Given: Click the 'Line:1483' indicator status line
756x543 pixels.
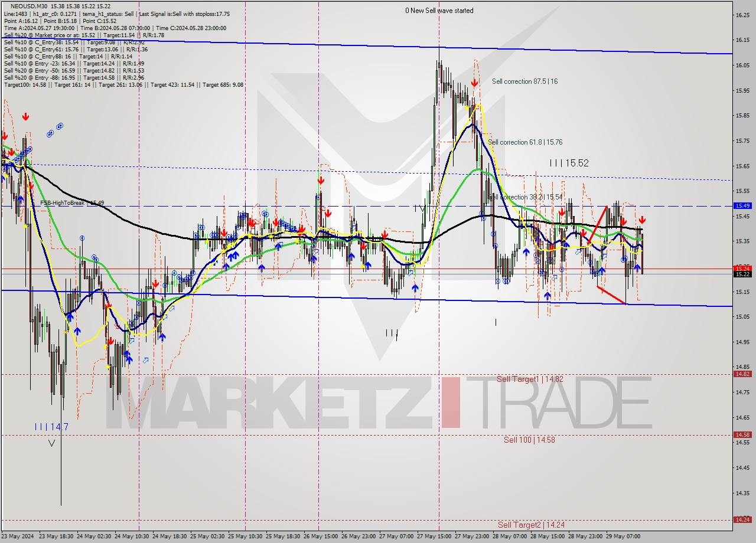Looking at the screenshot, I should pyautogui.click(x=117, y=14).
